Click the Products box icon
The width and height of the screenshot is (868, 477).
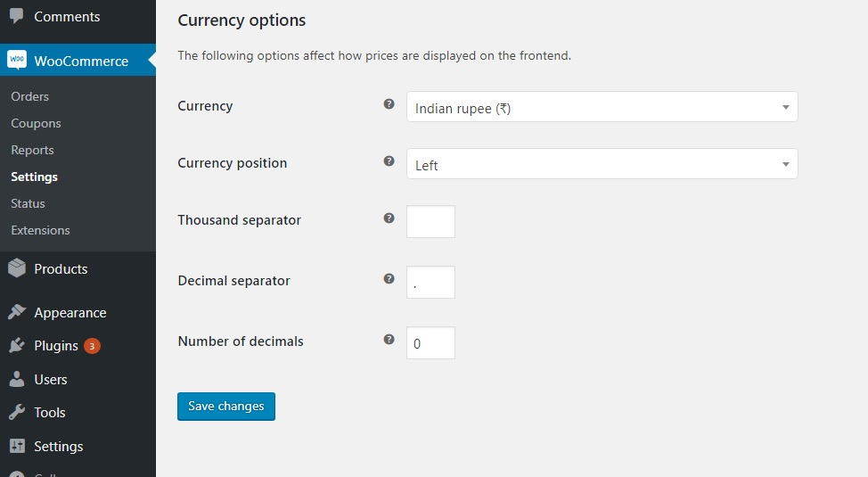coord(16,268)
